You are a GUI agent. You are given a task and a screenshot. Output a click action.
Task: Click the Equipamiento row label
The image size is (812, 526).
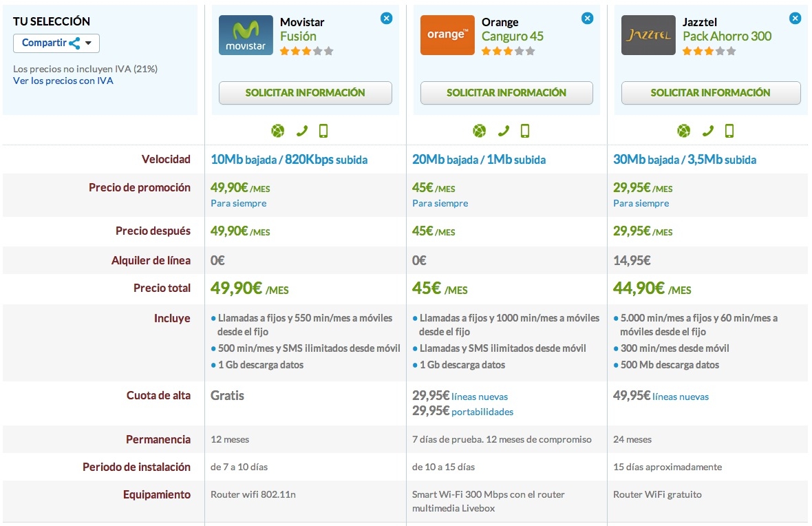click(157, 495)
